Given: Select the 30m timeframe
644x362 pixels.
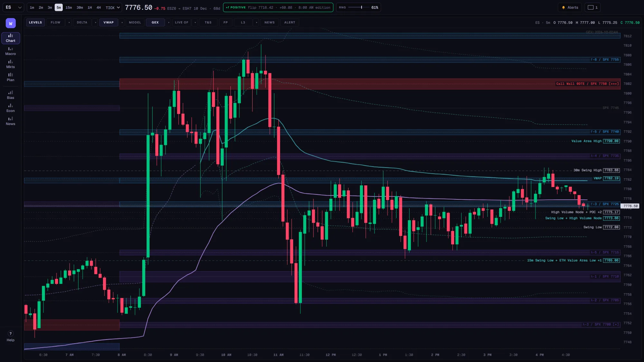Looking at the screenshot, I should 80,7.
